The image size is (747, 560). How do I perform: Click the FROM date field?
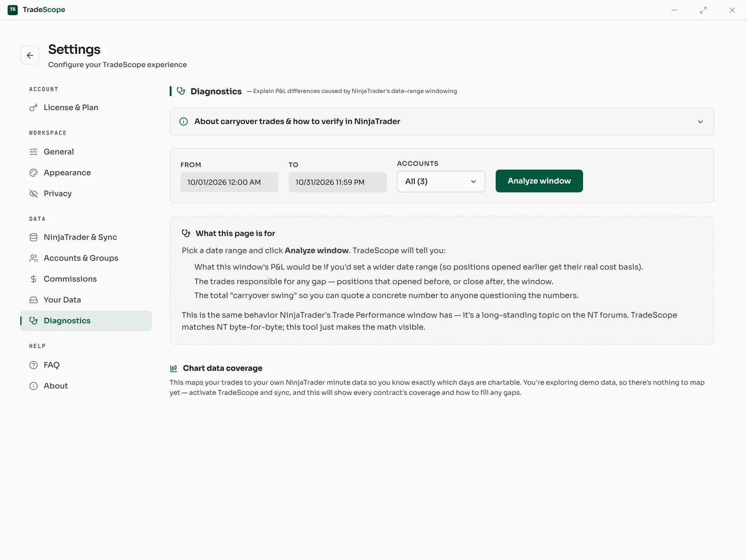[x=229, y=182]
